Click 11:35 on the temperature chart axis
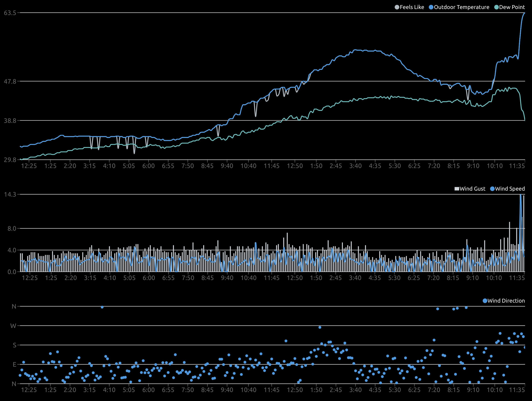 click(x=517, y=166)
